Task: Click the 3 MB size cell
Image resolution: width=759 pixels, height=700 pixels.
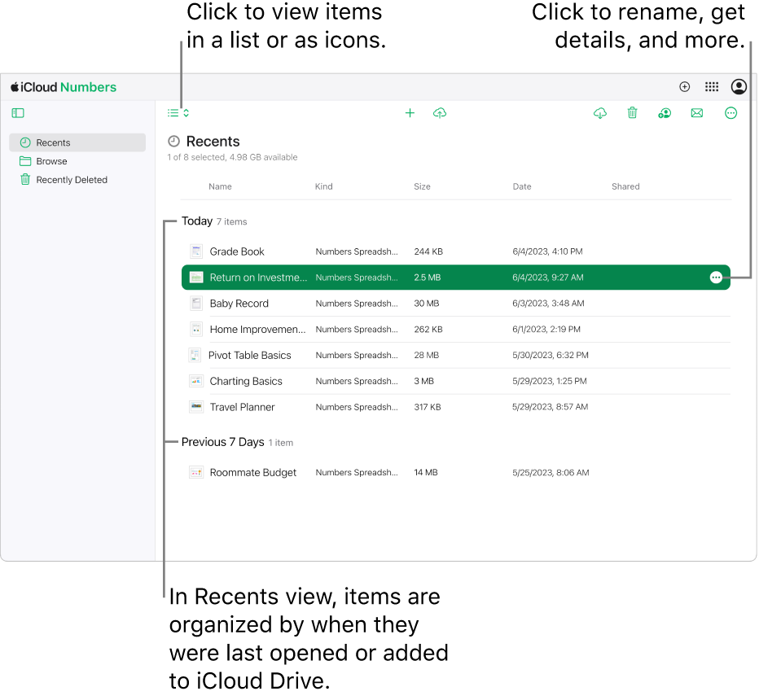Action: [424, 381]
